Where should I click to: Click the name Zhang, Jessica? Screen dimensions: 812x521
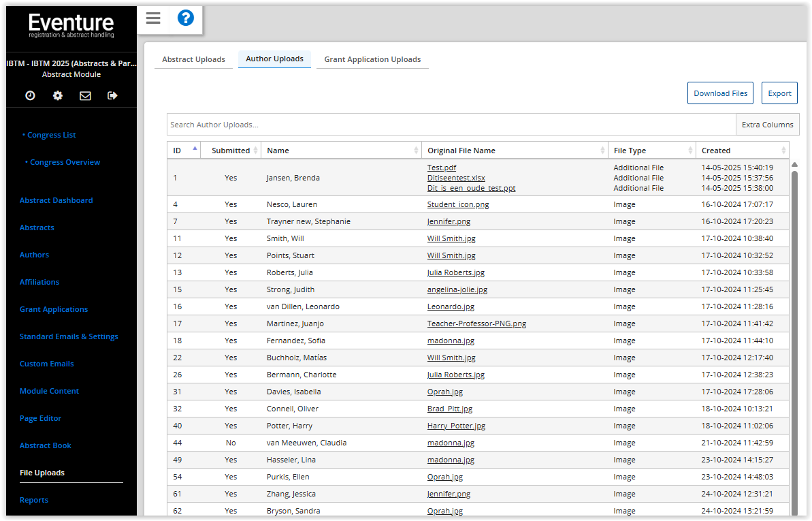[x=291, y=494]
